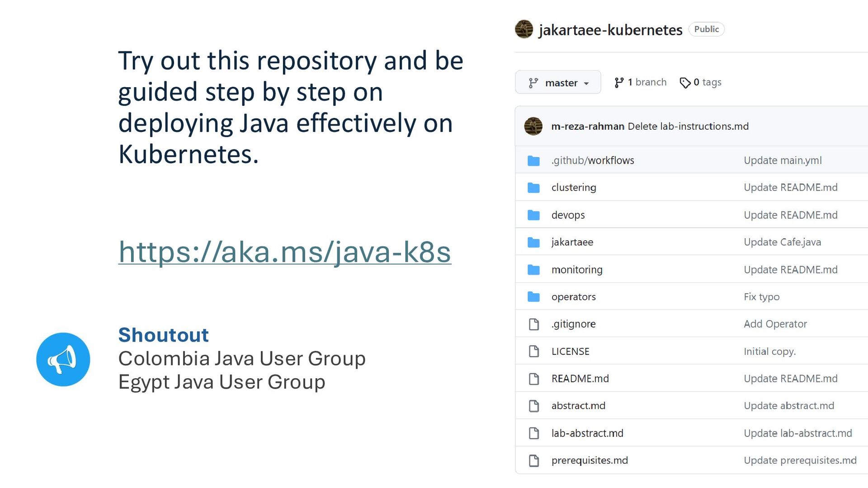Open the monitoring folder
This screenshot has width=868, height=488.
click(577, 270)
